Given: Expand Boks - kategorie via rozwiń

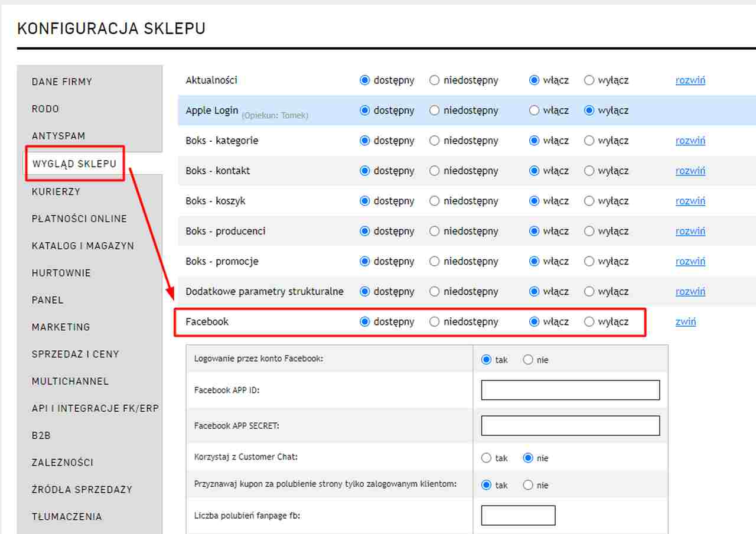Looking at the screenshot, I should [x=690, y=141].
